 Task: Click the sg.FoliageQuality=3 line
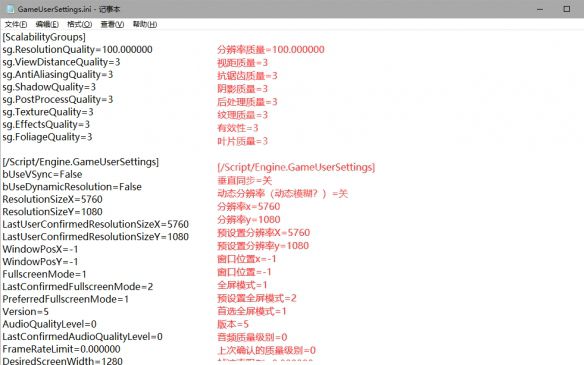coord(47,137)
